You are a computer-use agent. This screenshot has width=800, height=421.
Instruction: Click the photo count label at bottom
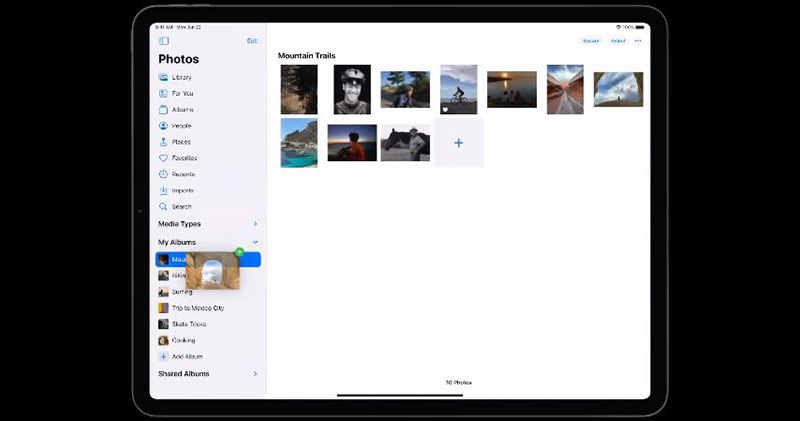click(x=459, y=382)
